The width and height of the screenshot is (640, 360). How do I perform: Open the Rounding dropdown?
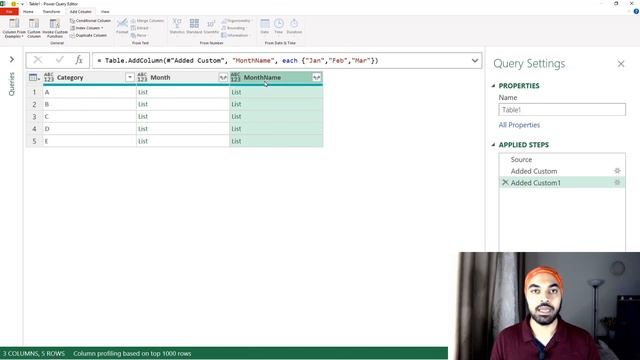pos(233,28)
